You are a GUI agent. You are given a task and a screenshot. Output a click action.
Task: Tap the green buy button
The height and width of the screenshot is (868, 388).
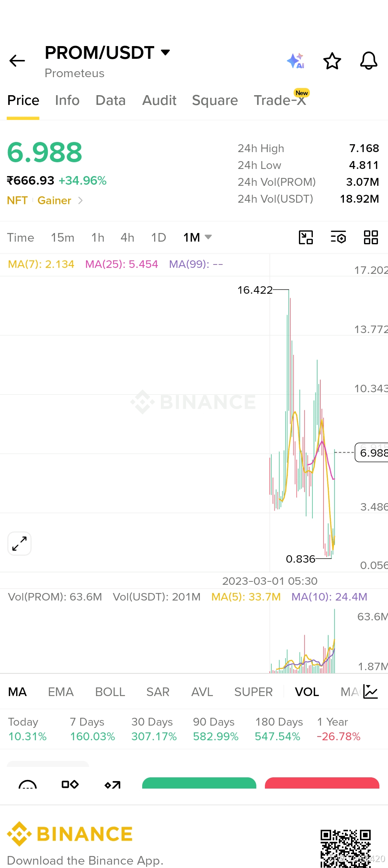[199, 783]
